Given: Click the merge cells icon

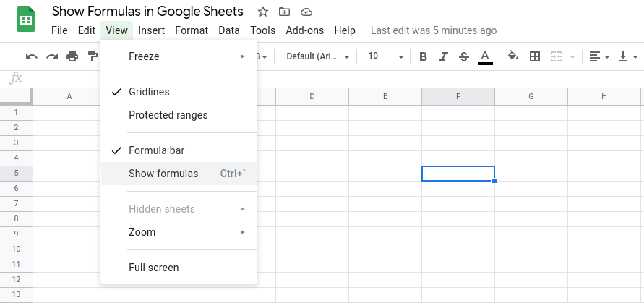Looking at the screenshot, I should pyautogui.click(x=556, y=56).
